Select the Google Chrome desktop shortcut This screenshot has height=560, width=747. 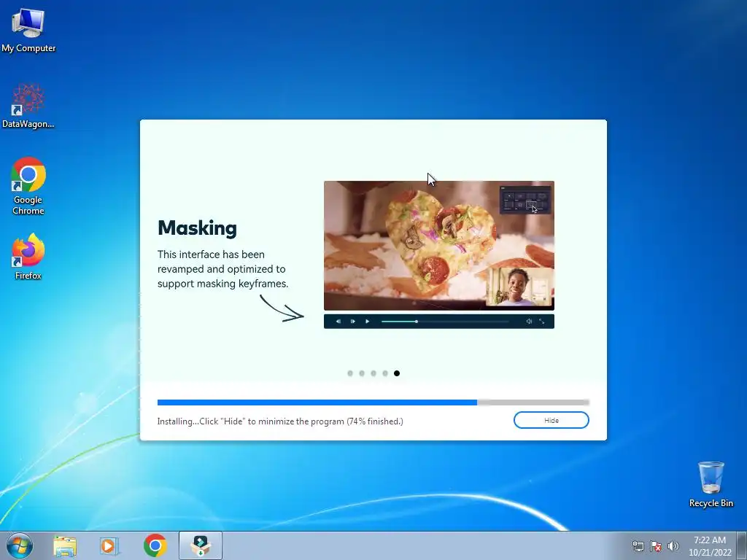click(x=28, y=186)
